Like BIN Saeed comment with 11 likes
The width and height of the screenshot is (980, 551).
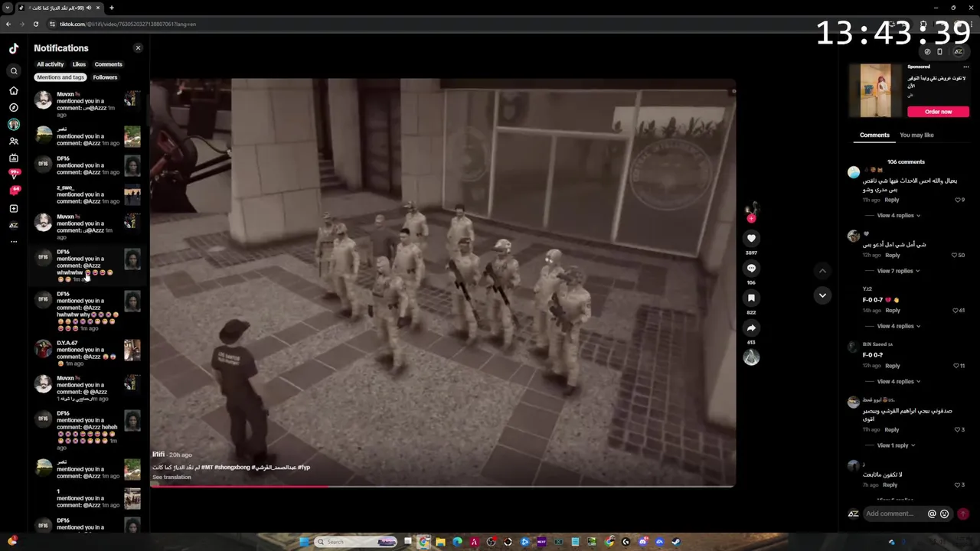957,366
